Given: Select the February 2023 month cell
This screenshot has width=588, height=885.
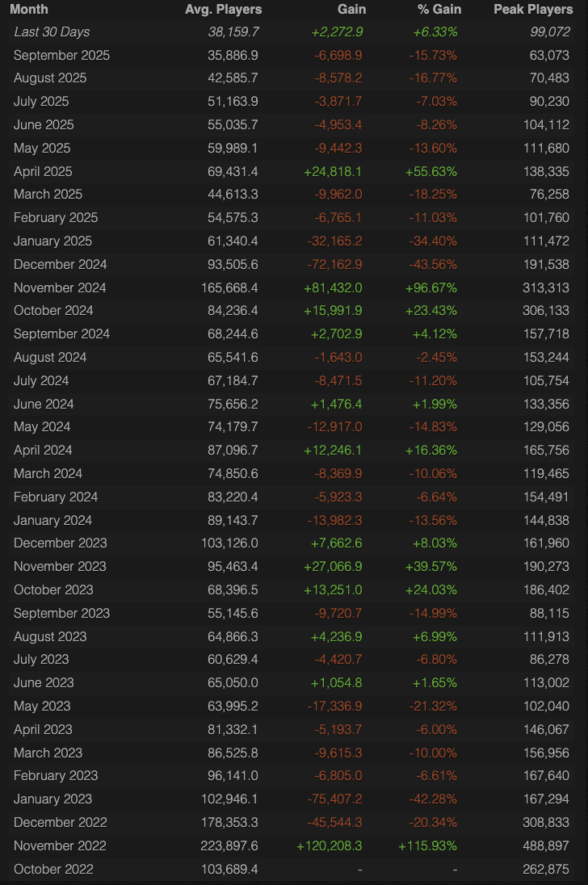Looking at the screenshot, I should pyautogui.click(x=56, y=775).
